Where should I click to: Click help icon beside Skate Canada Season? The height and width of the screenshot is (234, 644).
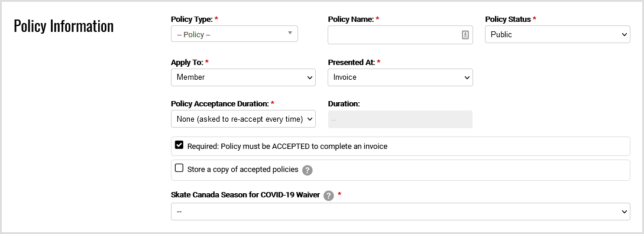329,196
